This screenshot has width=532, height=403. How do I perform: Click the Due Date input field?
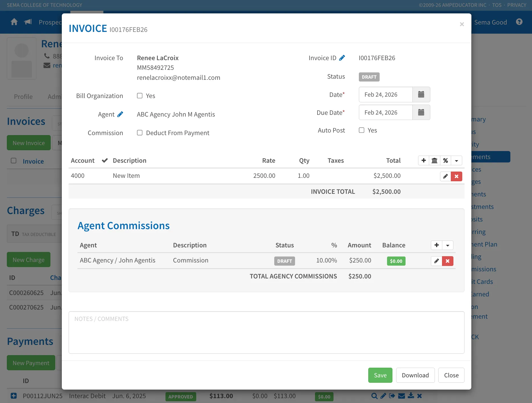coord(386,113)
